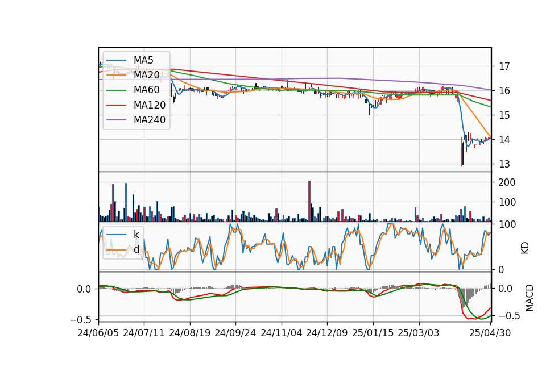Click the price axis value 13
This screenshot has height=392, width=546.
pos(504,164)
